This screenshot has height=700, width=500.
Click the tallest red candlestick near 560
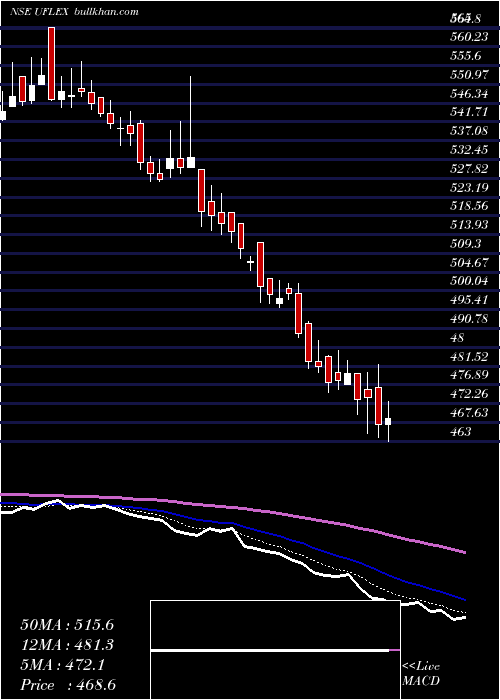pos(52,63)
